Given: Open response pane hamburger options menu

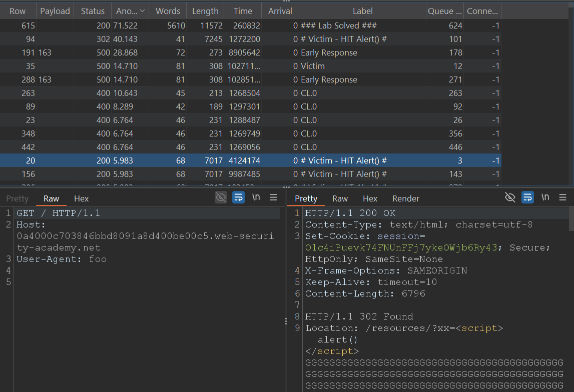Looking at the screenshot, I should point(563,197).
